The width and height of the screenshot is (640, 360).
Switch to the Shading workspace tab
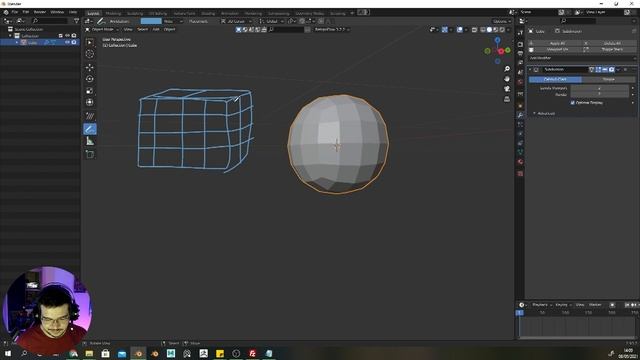[x=208, y=13]
